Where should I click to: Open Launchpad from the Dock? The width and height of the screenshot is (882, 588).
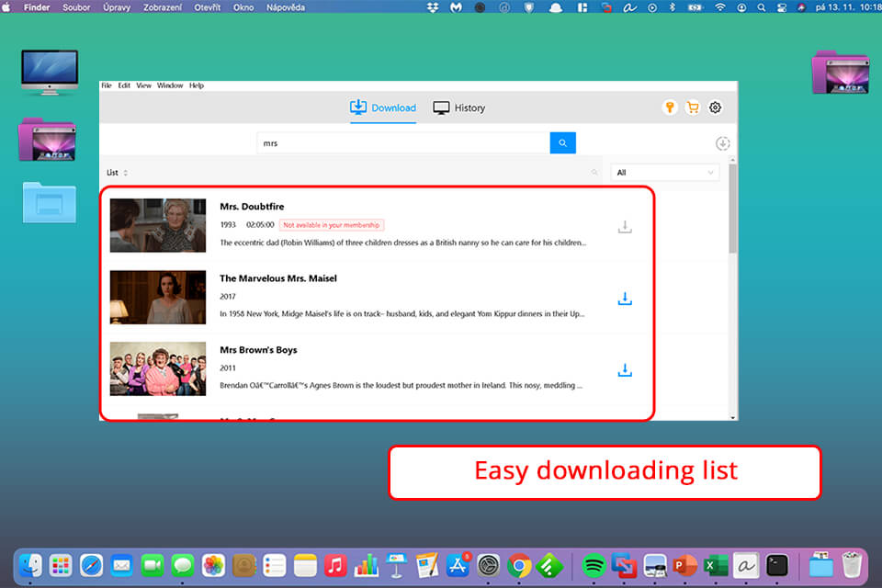(61, 566)
